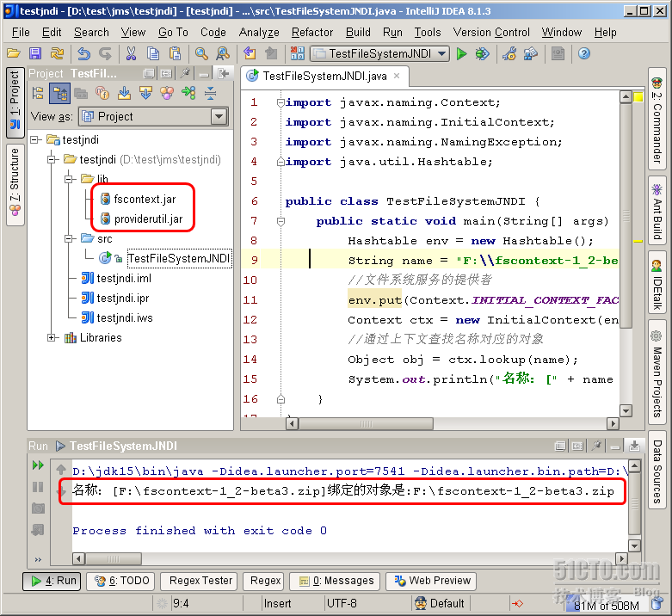Image resolution: width=672 pixels, height=616 pixels.
Task: Click the yellow inspection status square
Action: tap(638, 97)
